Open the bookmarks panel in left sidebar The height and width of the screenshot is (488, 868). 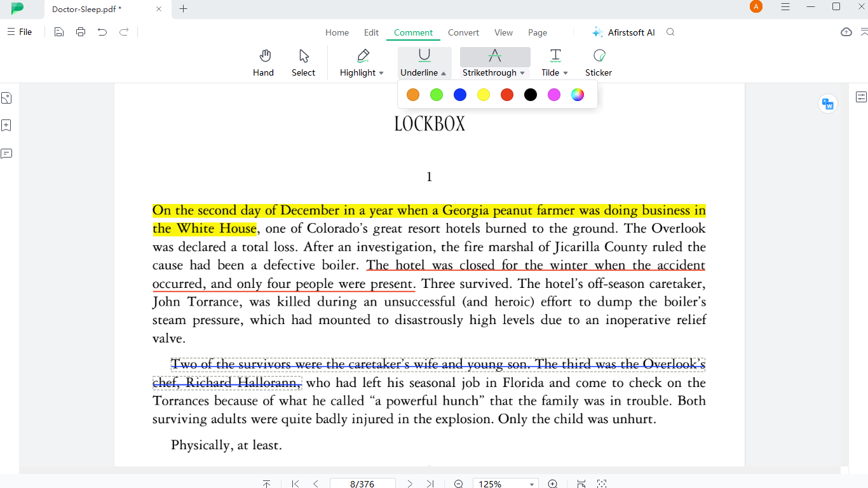(x=6, y=126)
